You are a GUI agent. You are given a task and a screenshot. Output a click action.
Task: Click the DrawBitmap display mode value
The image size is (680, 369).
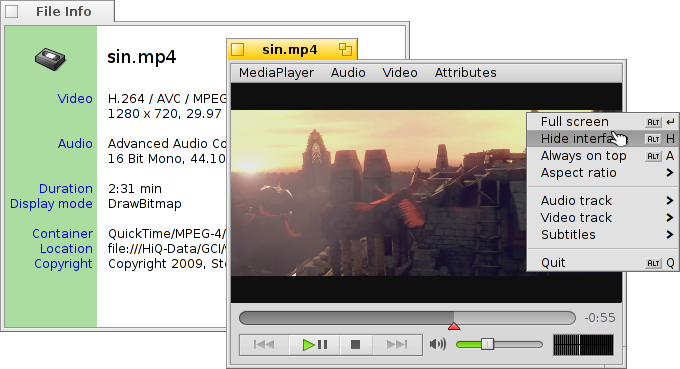(145, 204)
